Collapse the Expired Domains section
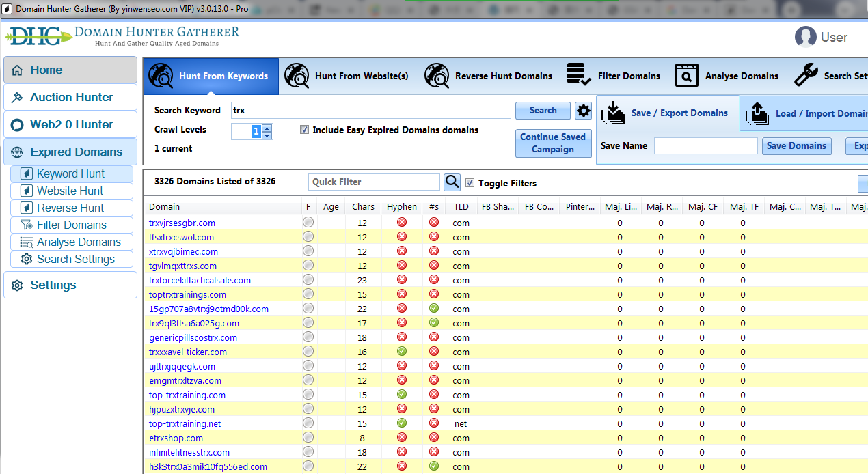Viewport: 868px width, 474px height. 70,152
